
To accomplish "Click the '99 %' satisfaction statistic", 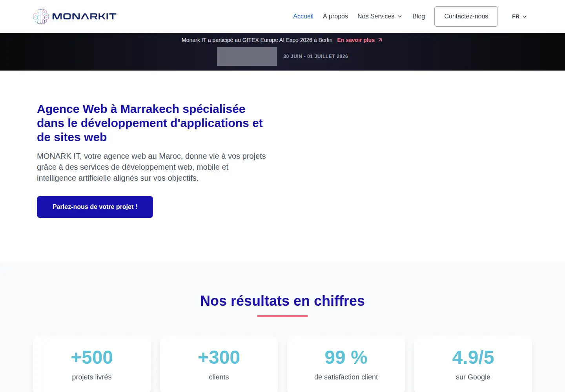I will tap(346, 358).
